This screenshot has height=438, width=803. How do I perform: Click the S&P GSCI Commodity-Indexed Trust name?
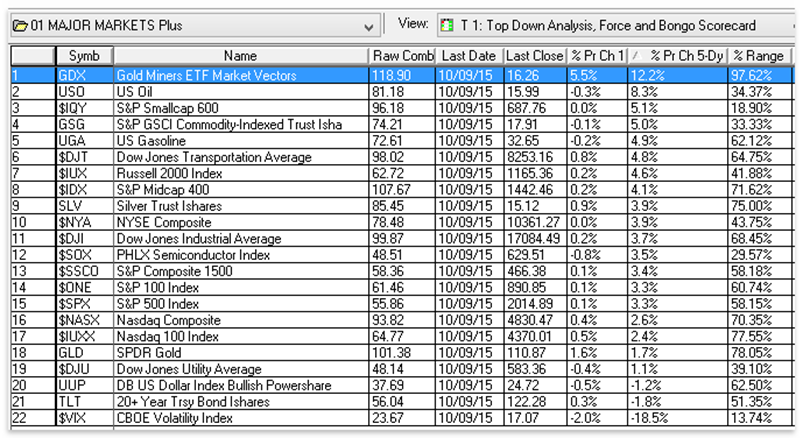(241, 124)
